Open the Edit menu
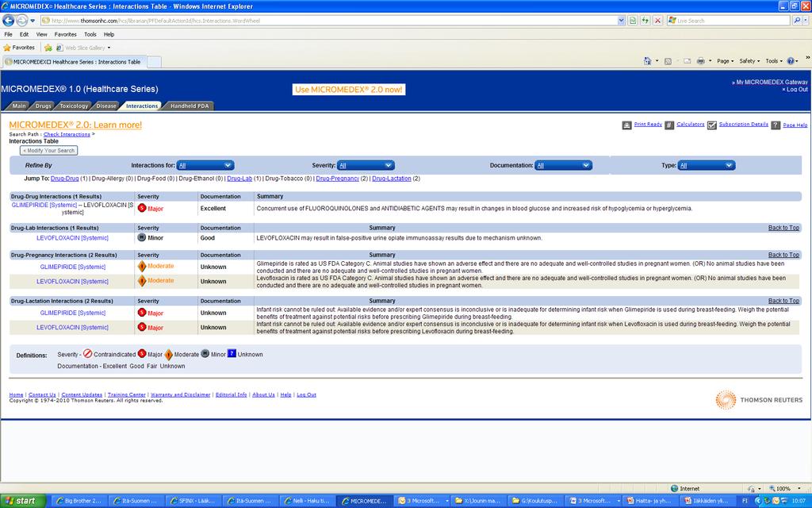 (25, 34)
